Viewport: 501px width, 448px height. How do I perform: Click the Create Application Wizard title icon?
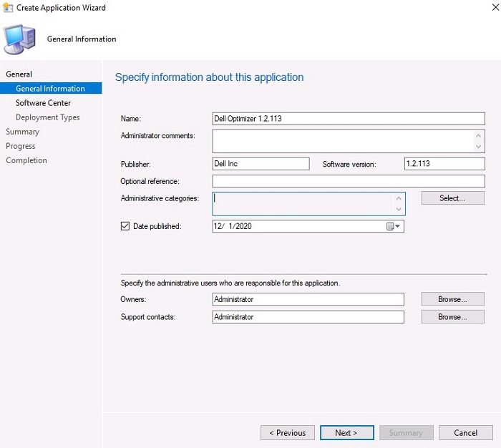click(8, 7)
